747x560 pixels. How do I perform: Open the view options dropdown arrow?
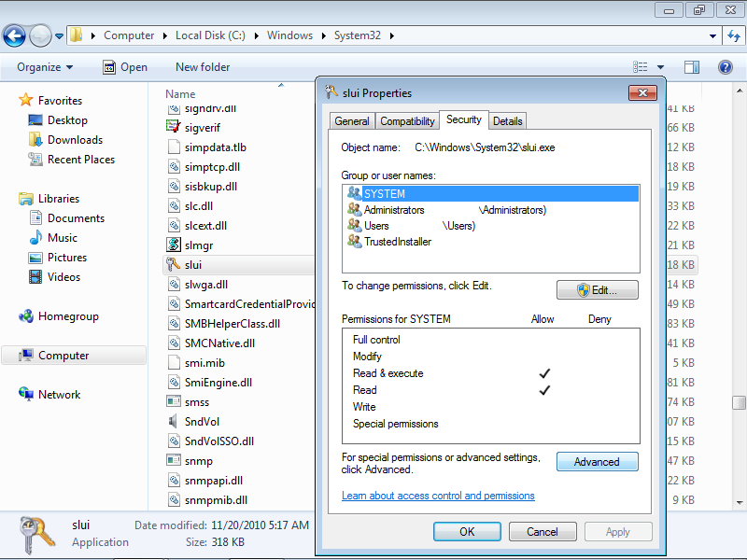[660, 67]
